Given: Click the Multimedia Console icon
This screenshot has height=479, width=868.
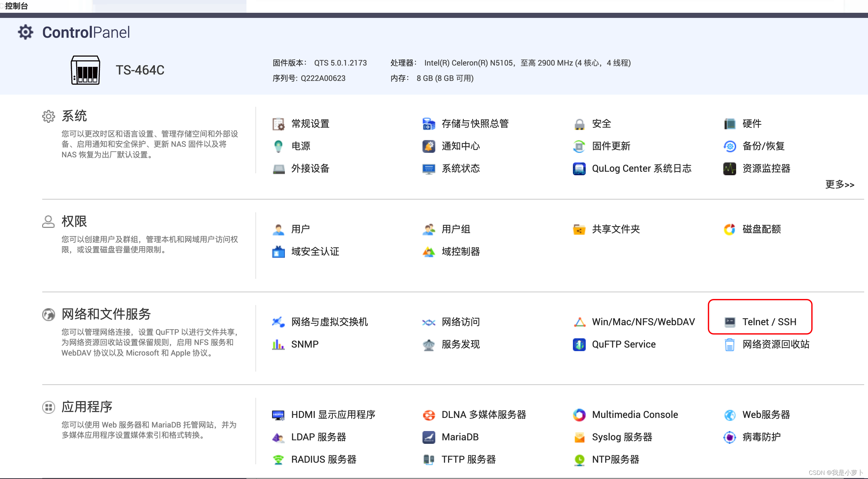Looking at the screenshot, I should [579, 415].
